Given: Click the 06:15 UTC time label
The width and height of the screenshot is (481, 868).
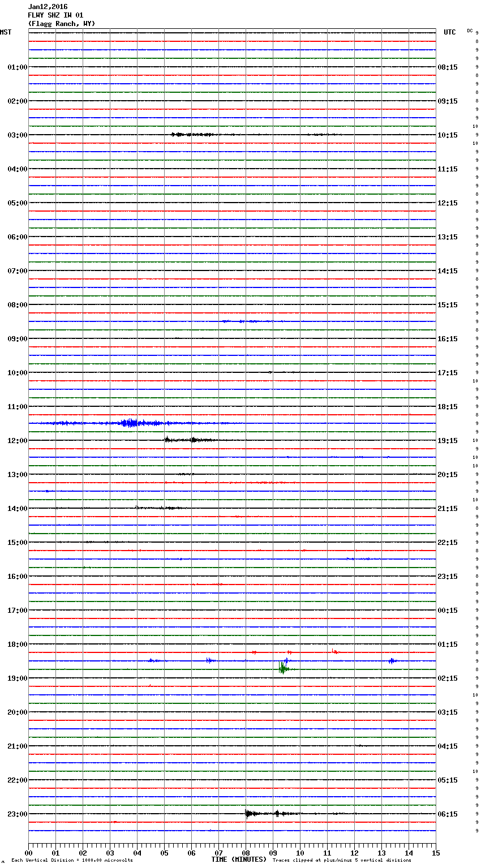Looking at the screenshot, I should coord(448,814).
